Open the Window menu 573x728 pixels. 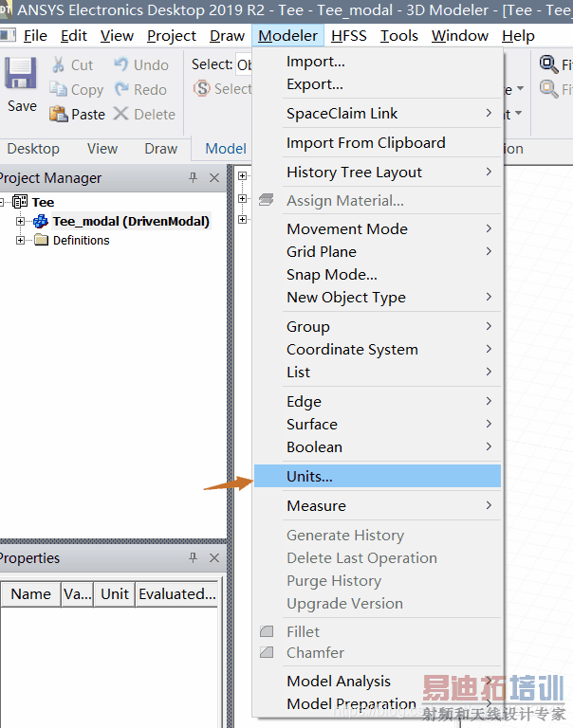(x=459, y=36)
